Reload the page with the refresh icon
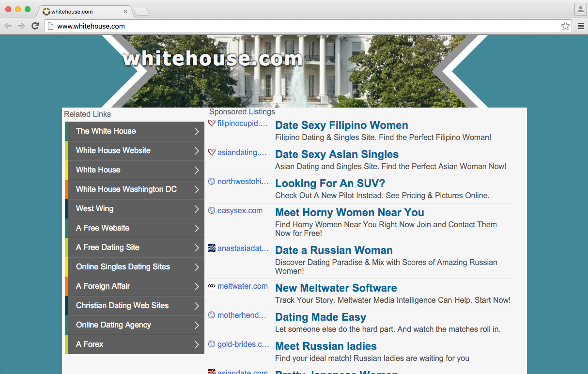 35,26
